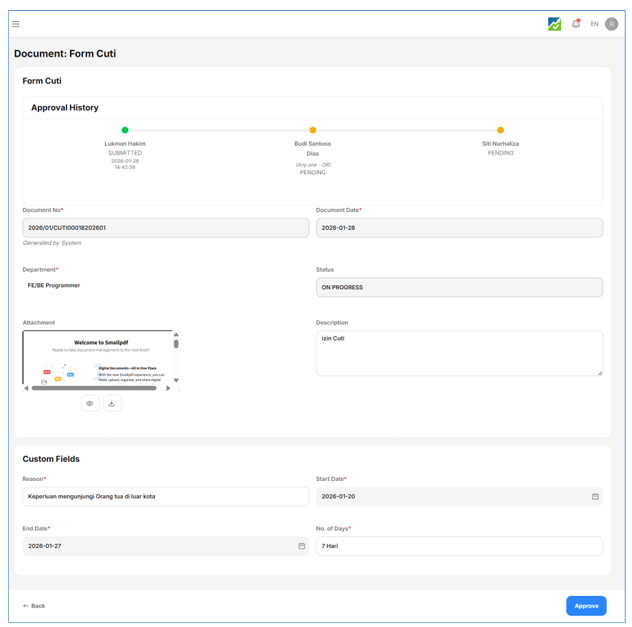Open the notifications bell
Viewport: 632px width, 627px height.
(576, 24)
